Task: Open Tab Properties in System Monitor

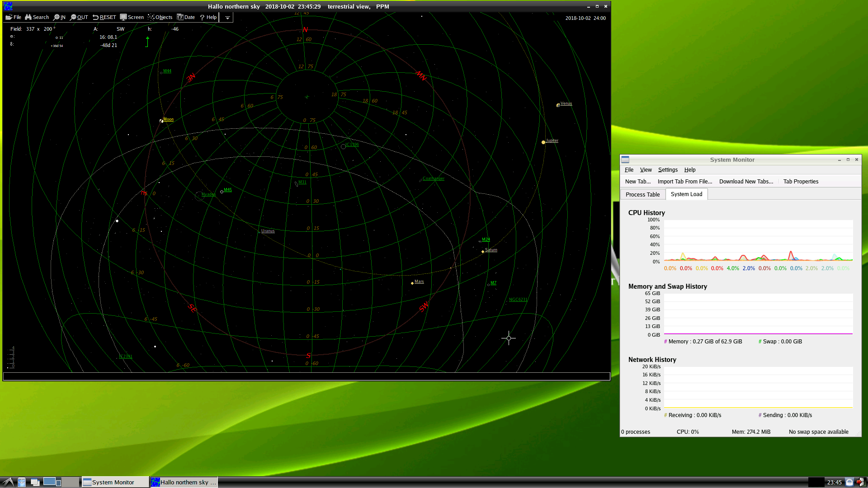Action: pyautogui.click(x=801, y=182)
